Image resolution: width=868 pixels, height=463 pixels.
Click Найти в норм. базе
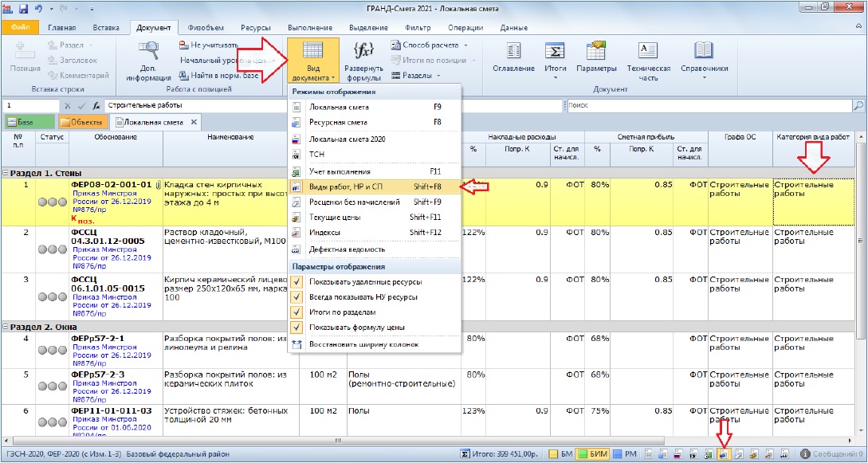[x=218, y=75]
